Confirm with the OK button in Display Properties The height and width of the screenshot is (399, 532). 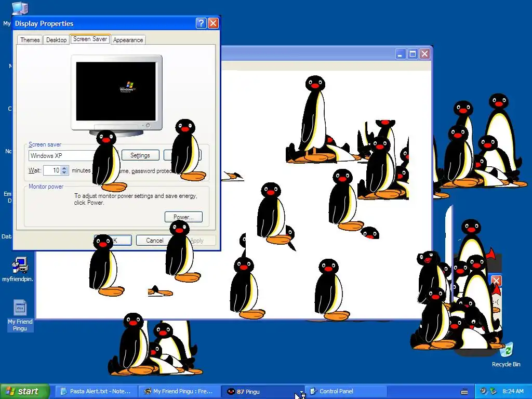(113, 240)
